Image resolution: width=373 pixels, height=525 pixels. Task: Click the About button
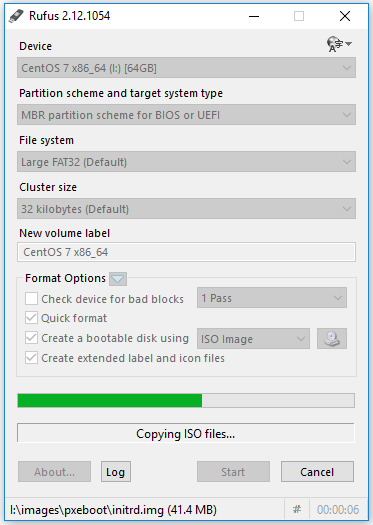pos(54,472)
